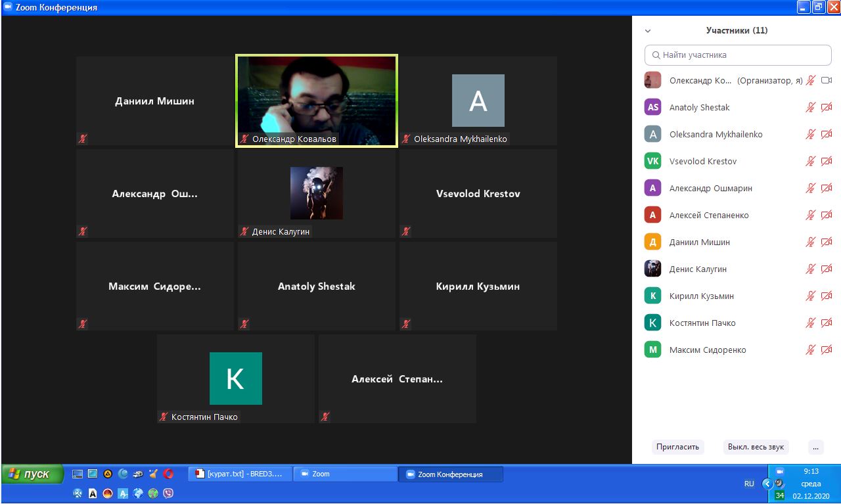
Task: Switch to the Zoom taskbar window
Action: coord(345,474)
